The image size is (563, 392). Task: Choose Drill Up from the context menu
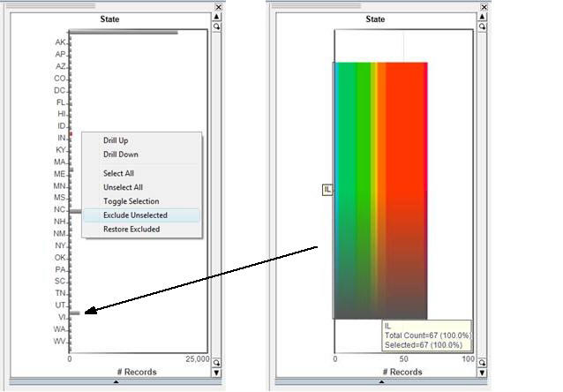(x=116, y=140)
